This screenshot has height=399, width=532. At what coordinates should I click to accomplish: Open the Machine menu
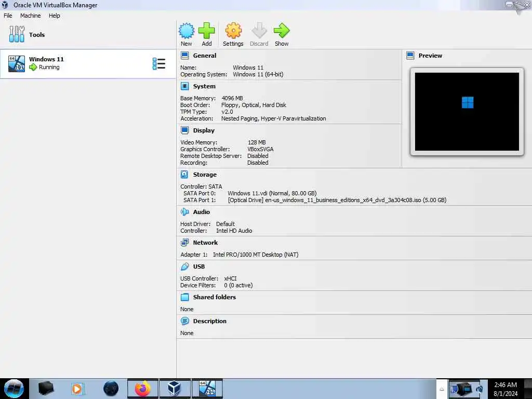click(30, 16)
